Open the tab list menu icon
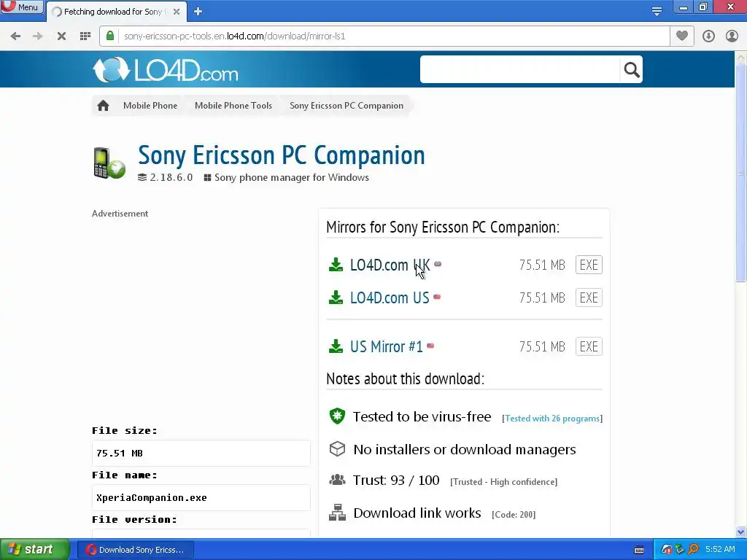The width and height of the screenshot is (747, 560). [657, 11]
